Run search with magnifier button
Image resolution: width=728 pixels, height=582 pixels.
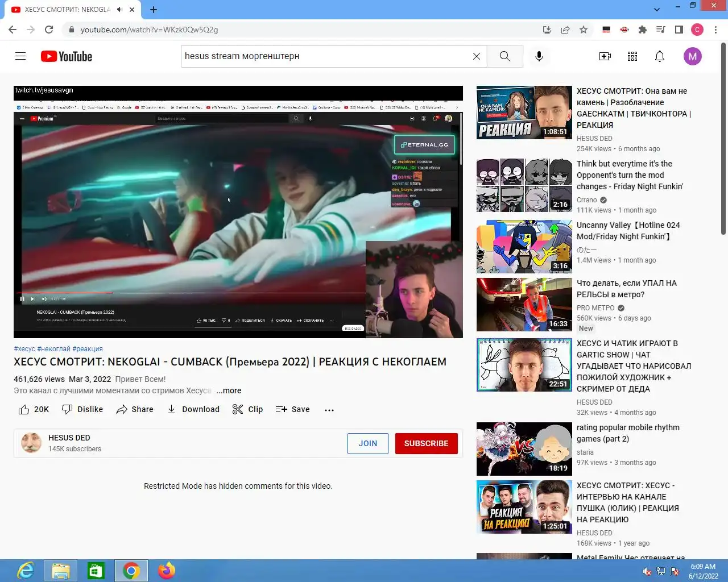pos(504,56)
